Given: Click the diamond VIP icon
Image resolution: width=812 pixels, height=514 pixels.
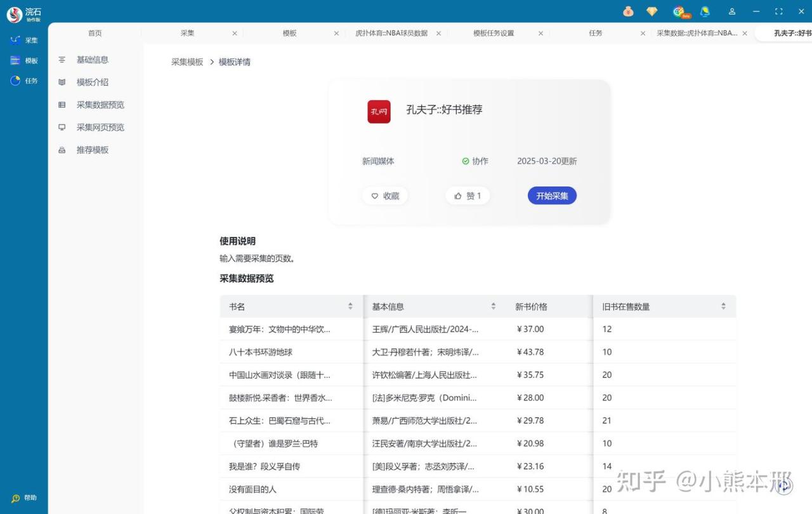Looking at the screenshot, I should click(652, 11).
